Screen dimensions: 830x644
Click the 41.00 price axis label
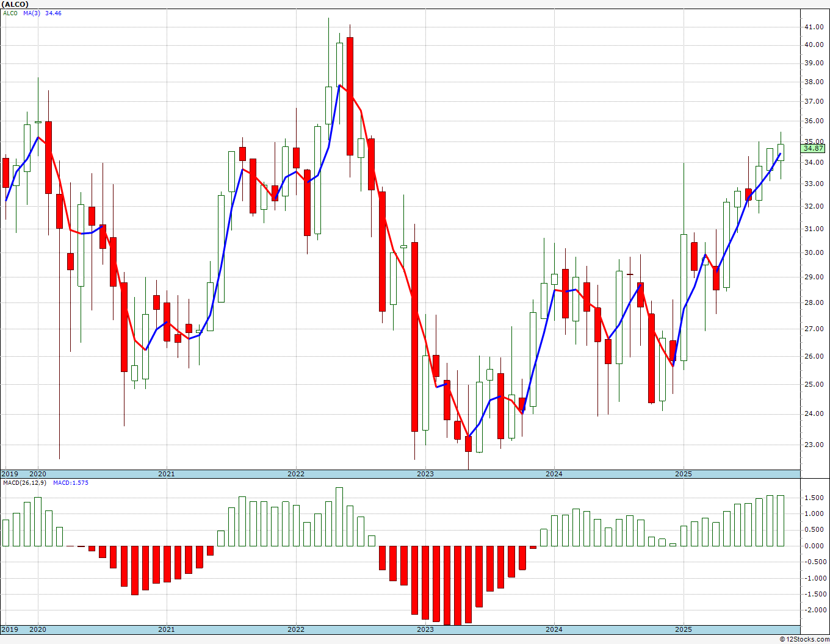pyautogui.click(x=814, y=27)
